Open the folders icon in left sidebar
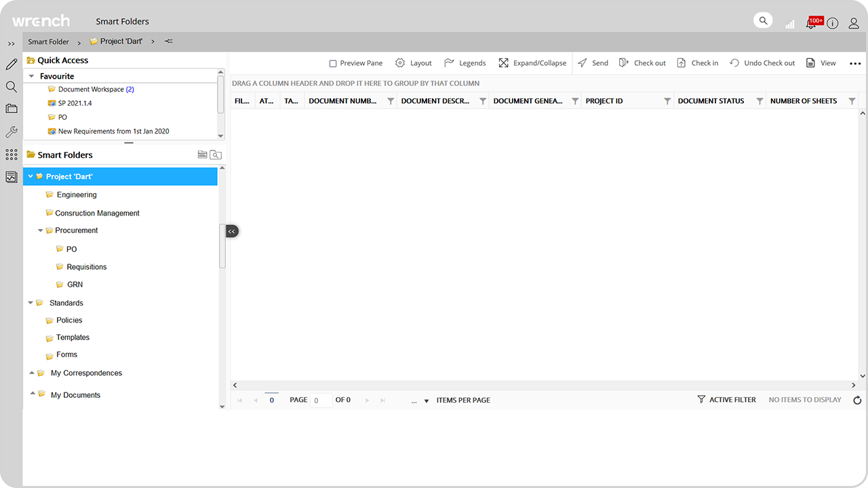Viewport: 868px width, 488px height. [x=12, y=108]
